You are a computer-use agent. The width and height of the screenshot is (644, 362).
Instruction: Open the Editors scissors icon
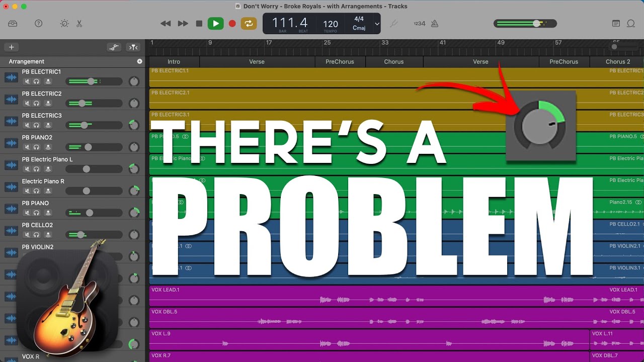pyautogui.click(x=79, y=24)
